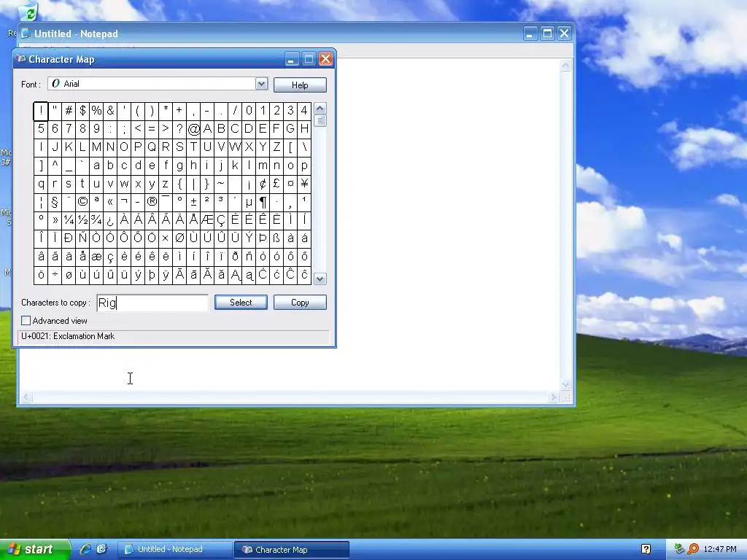Select the inverted question mark ¿ character
The width and height of the screenshot is (747, 560).
click(110, 220)
